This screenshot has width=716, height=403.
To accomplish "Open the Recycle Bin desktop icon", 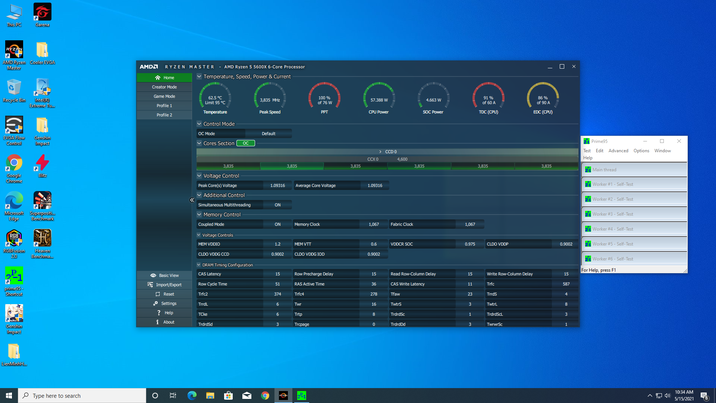I will [x=14, y=90].
